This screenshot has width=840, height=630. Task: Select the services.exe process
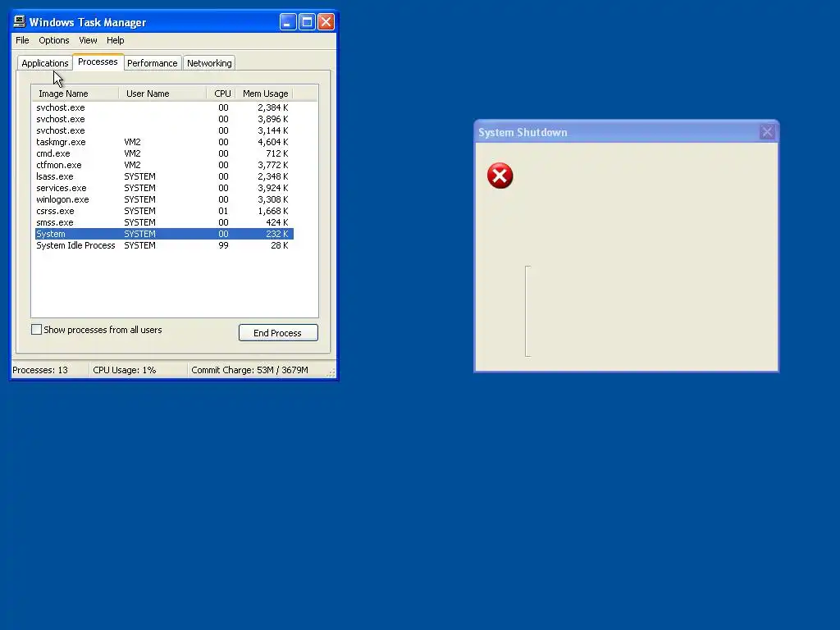point(164,188)
